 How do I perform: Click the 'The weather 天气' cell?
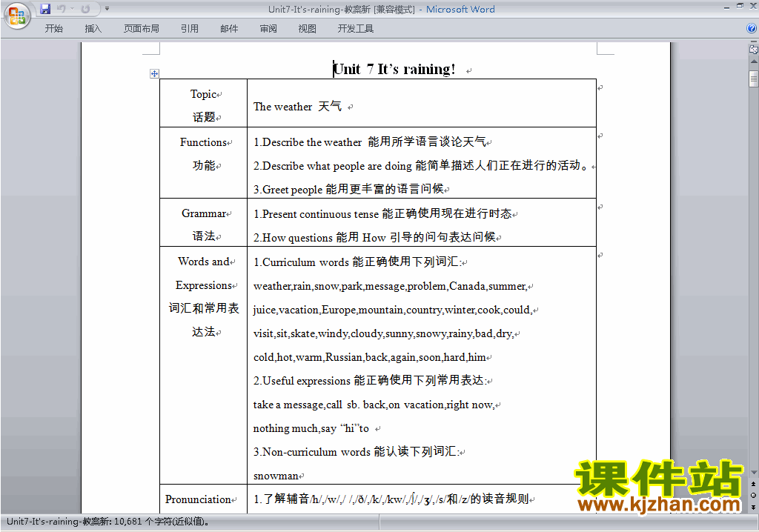(x=297, y=106)
